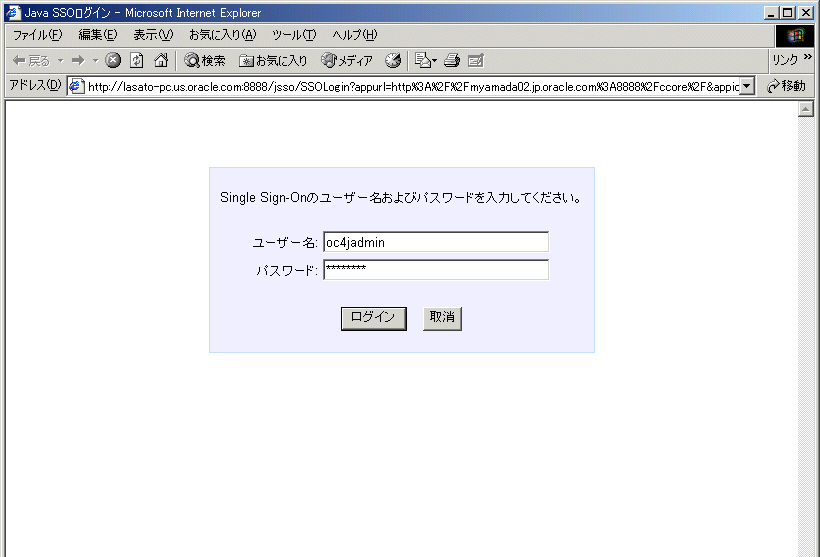The height and width of the screenshot is (557, 820).
Task: Click the Windows logo throbber icon
Action: coord(794,36)
